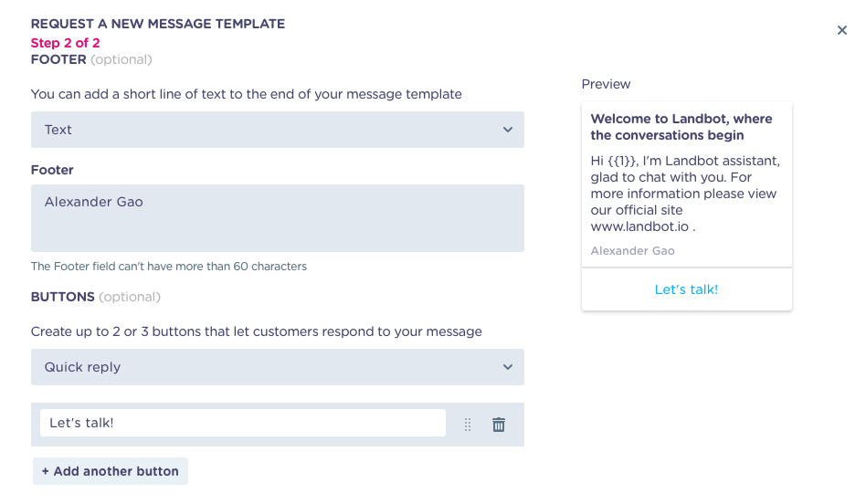Click the preview body text starting Hi {{1}}
The image size is (866, 504).
(x=685, y=194)
